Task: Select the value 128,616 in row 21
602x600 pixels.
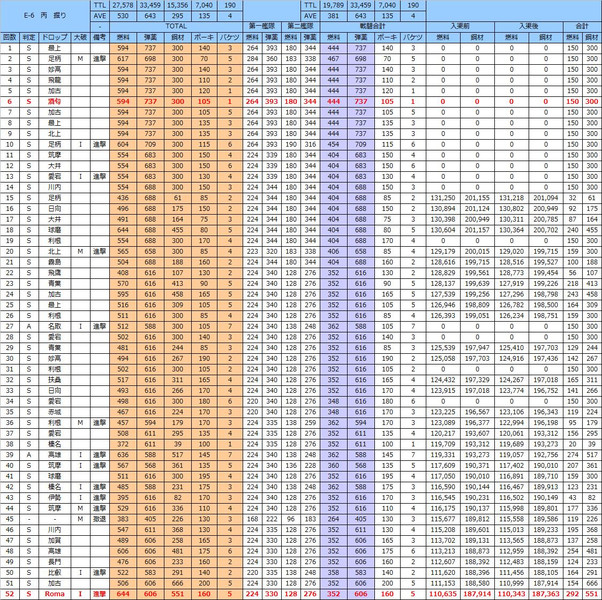Action: click(443, 262)
